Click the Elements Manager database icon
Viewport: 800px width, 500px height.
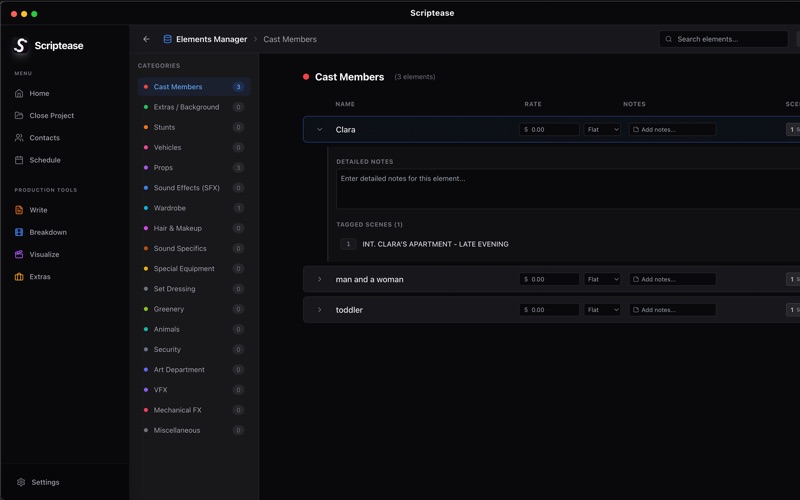click(x=167, y=39)
